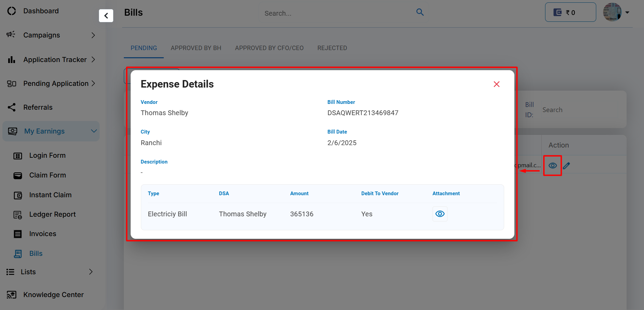This screenshot has height=310, width=644.
Task: Click the pencil edit icon in Action column
Action: click(x=567, y=166)
